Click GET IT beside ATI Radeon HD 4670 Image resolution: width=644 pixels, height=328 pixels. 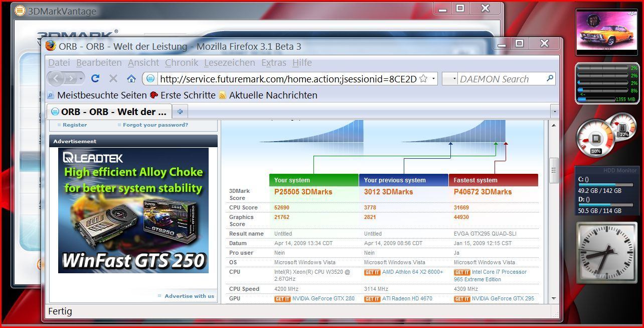pos(372,299)
